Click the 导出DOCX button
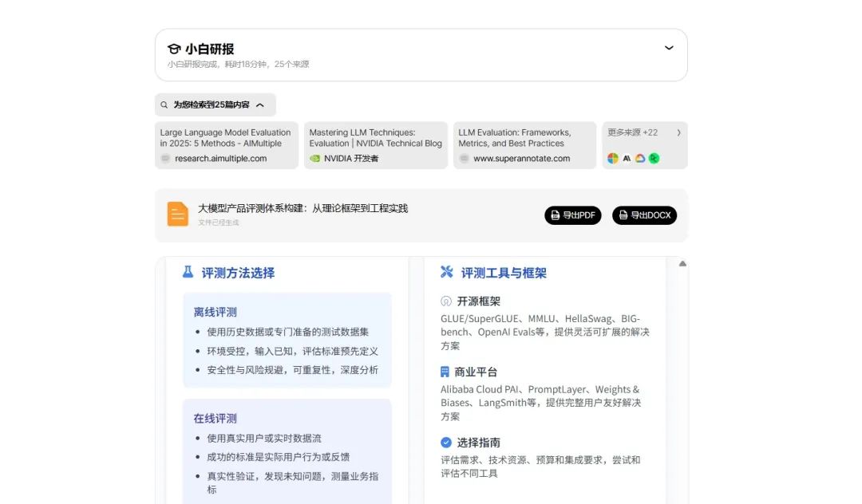The height and width of the screenshot is (504, 862). pyautogui.click(x=644, y=215)
